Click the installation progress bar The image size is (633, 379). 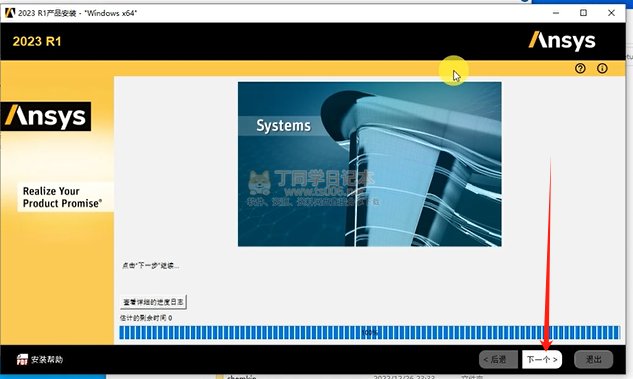point(369,333)
